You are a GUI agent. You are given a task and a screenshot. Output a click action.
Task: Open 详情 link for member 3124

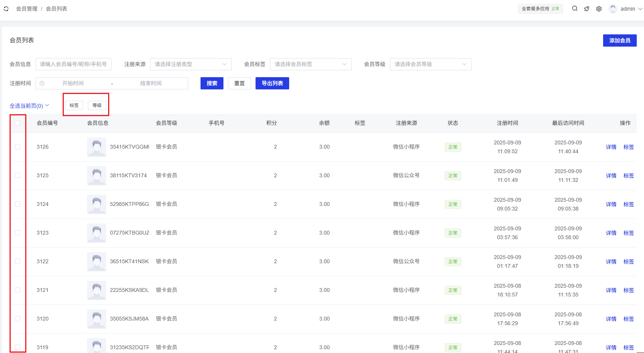click(x=611, y=204)
